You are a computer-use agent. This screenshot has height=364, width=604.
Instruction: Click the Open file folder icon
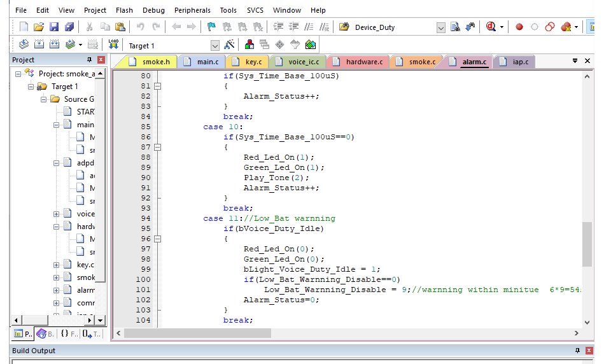pos(39,27)
